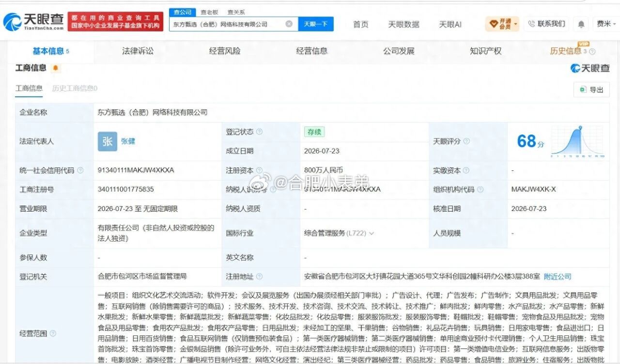
Task: Click the registration number 340111001775835
Action: coord(126,189)
